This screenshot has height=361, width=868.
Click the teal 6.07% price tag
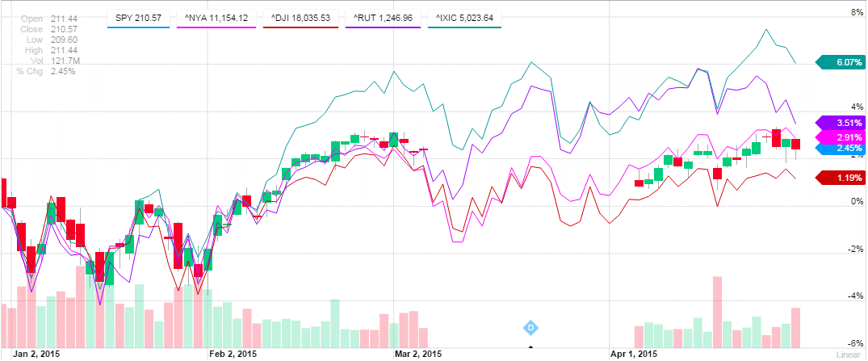tap(843, 61)
